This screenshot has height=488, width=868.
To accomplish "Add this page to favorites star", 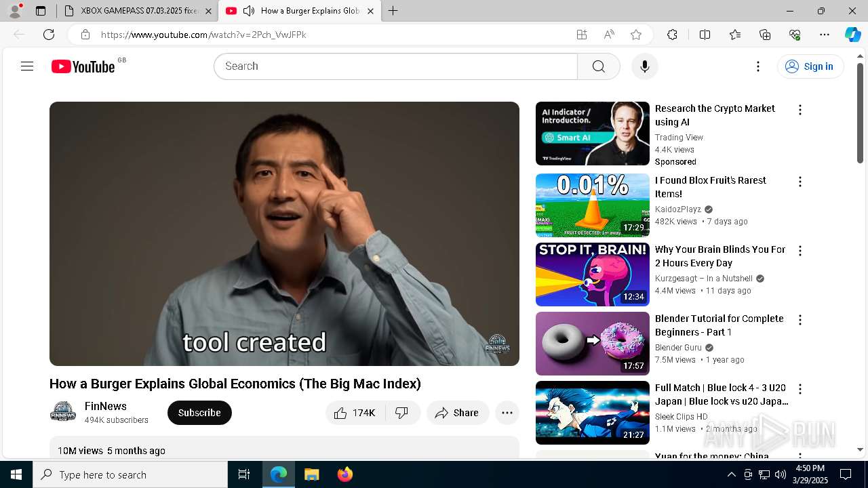I will pyautogui.click(x=636, y=35).
